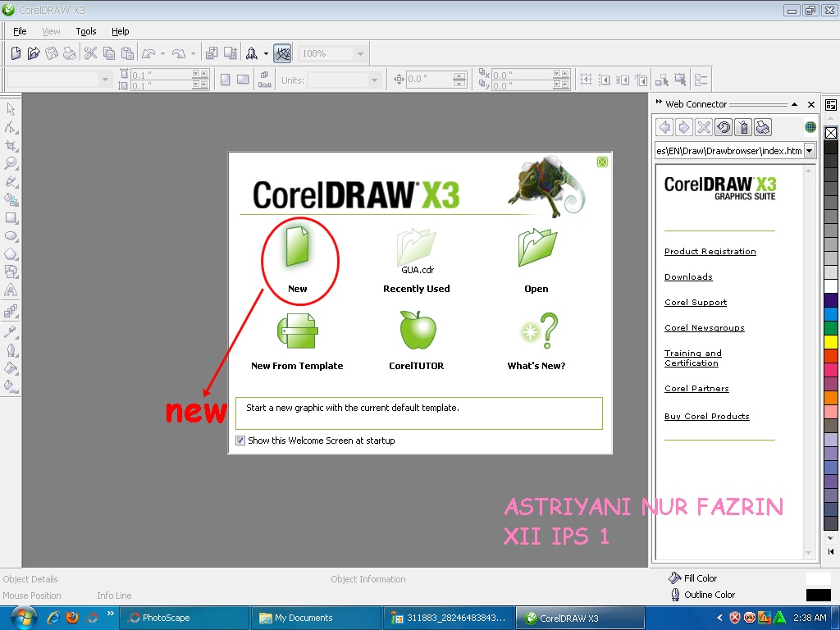Select the Smart Fill tool in toolbox
Image resolution: width=840 pixels, height=630 pixels.
tap(11, 200)
